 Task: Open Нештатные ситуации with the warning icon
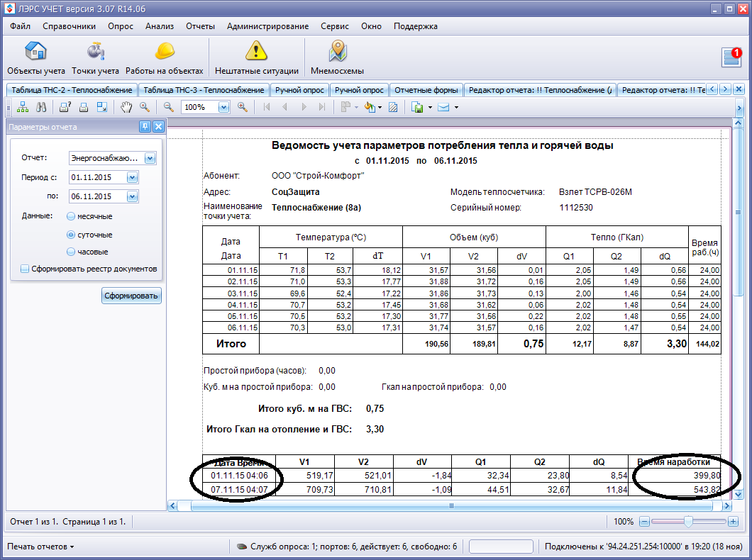[257, 58]
